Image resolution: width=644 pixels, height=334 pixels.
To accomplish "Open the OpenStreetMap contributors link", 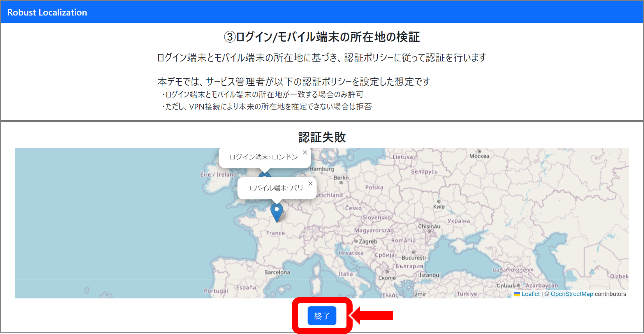I will 572,294.
